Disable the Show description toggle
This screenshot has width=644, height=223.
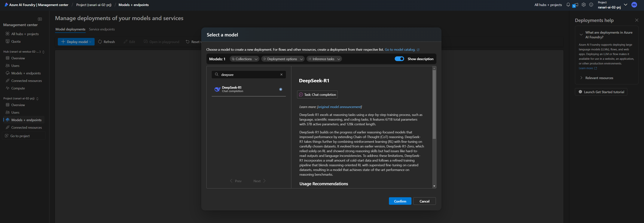click(x=399, y=59)
